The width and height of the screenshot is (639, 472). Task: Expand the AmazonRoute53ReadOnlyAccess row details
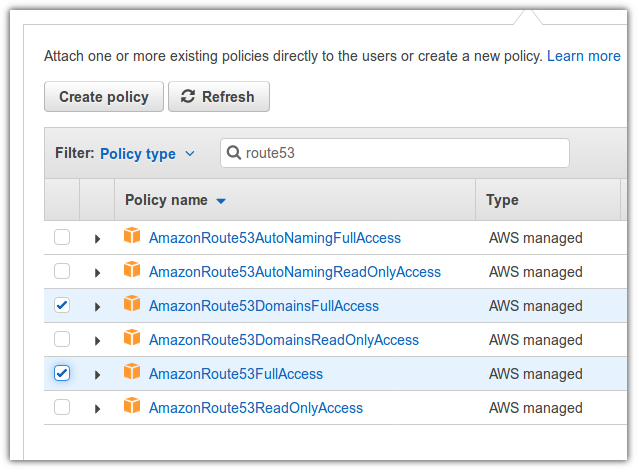click(x=97, y=408)
